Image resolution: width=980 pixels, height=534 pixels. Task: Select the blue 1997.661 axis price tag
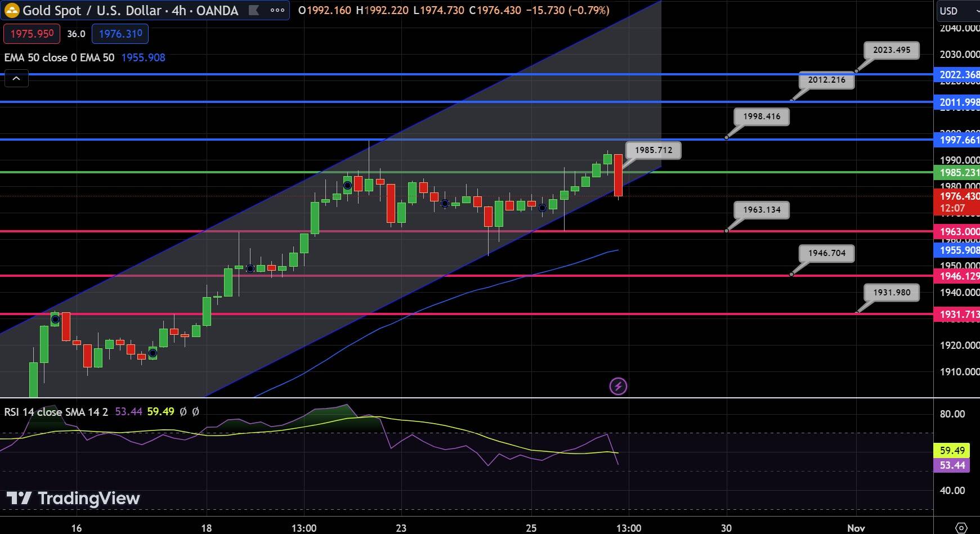(957, 140)
